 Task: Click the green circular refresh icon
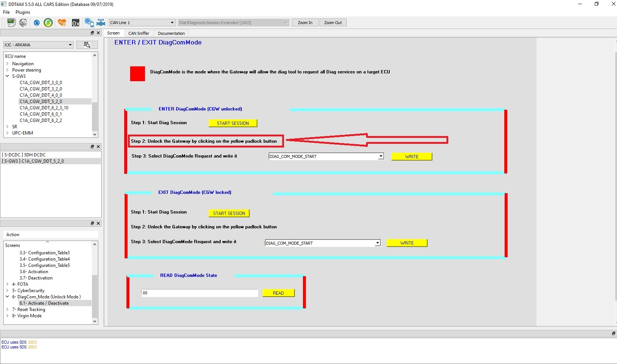tap(48, 23)
